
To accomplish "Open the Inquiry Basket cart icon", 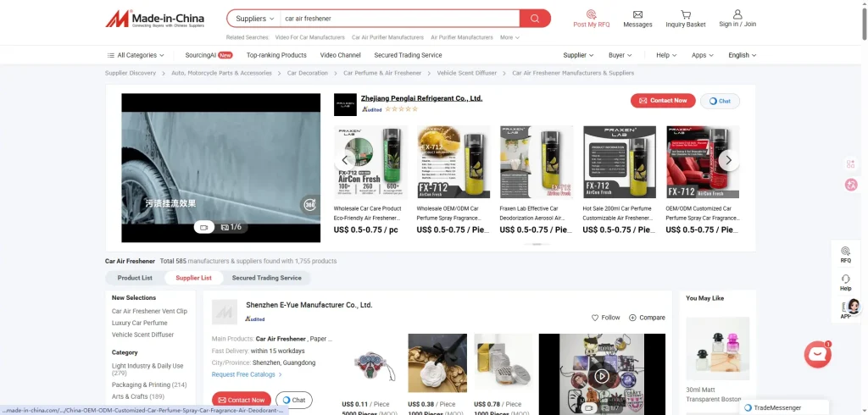I will (685, 14).
